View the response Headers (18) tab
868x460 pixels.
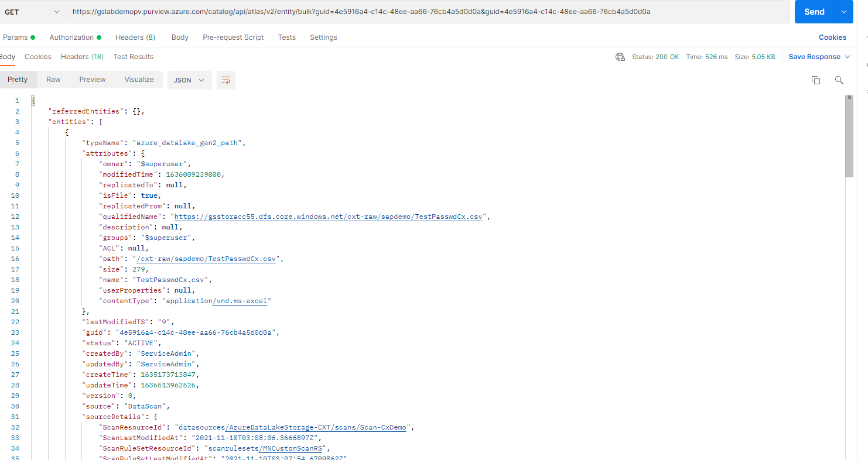point(82,56)
